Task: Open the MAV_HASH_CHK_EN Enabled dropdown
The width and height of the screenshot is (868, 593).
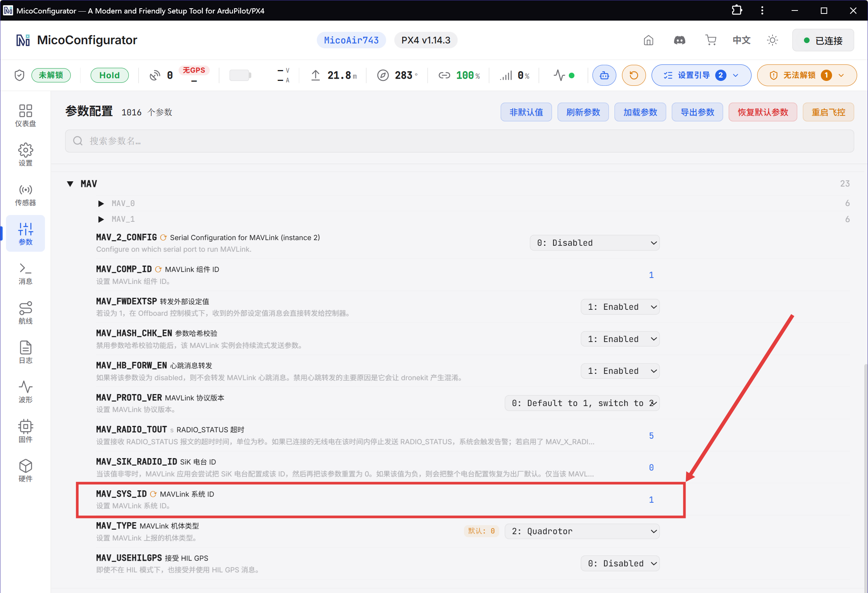Action: (x=620, y=339)
